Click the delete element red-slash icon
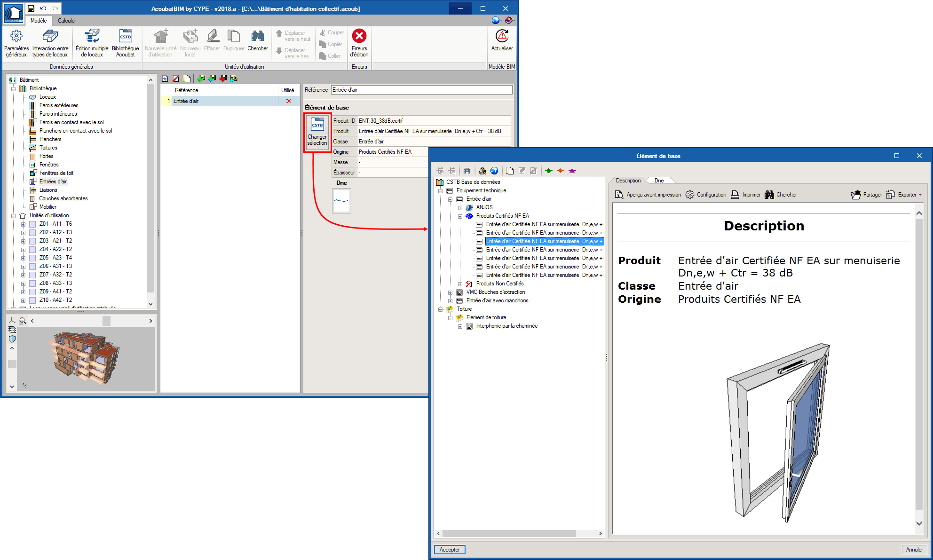Viewport: 933px width, 560px height. coord(176,79)
